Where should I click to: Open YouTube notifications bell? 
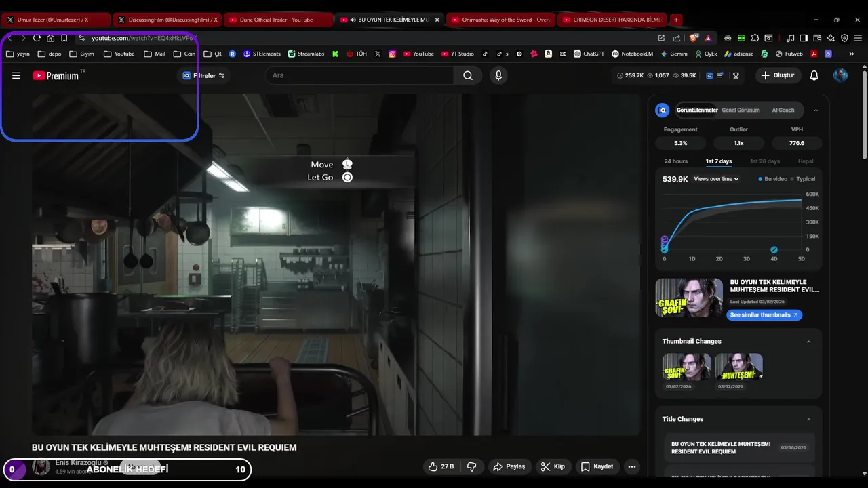(x=814, y=75)
